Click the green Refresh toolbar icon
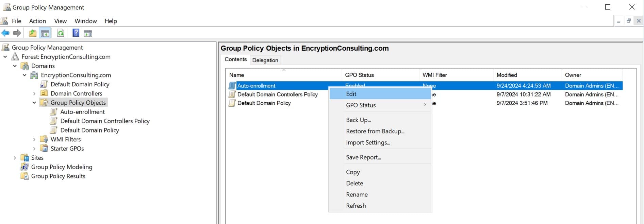 pyautogui.click(x=61, y=33)
